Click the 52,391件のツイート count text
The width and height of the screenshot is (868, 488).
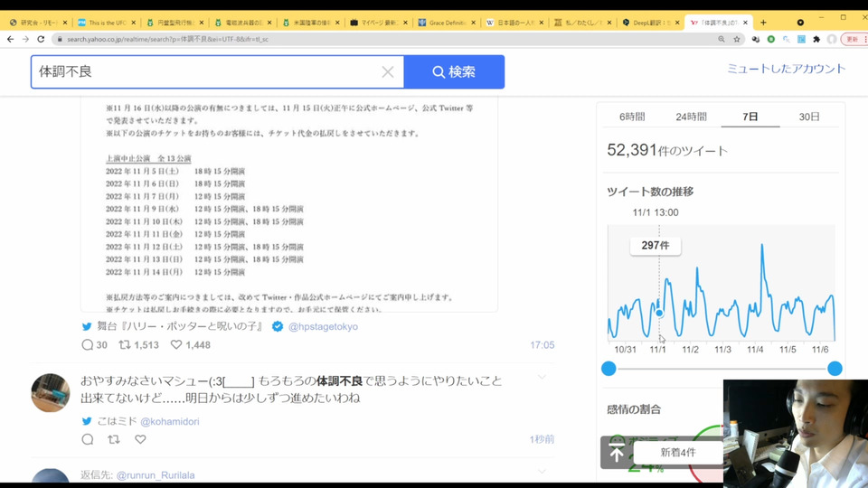coord(667,151)
